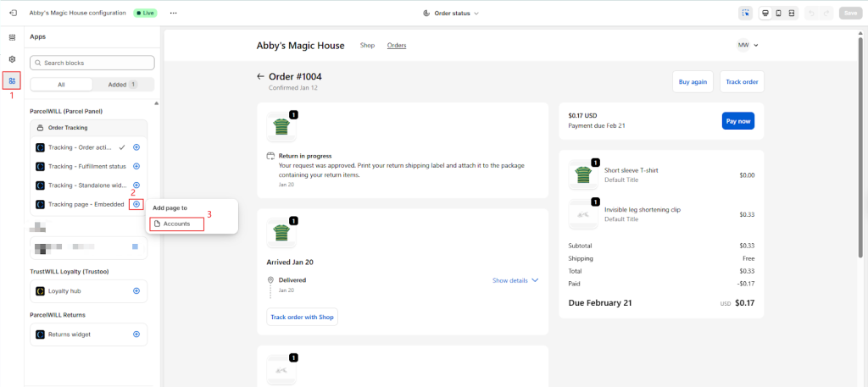Screen dimensions: 868x387
Task: Click the 'Payment due Feb 21' text
Action: (x=597, y=125)
